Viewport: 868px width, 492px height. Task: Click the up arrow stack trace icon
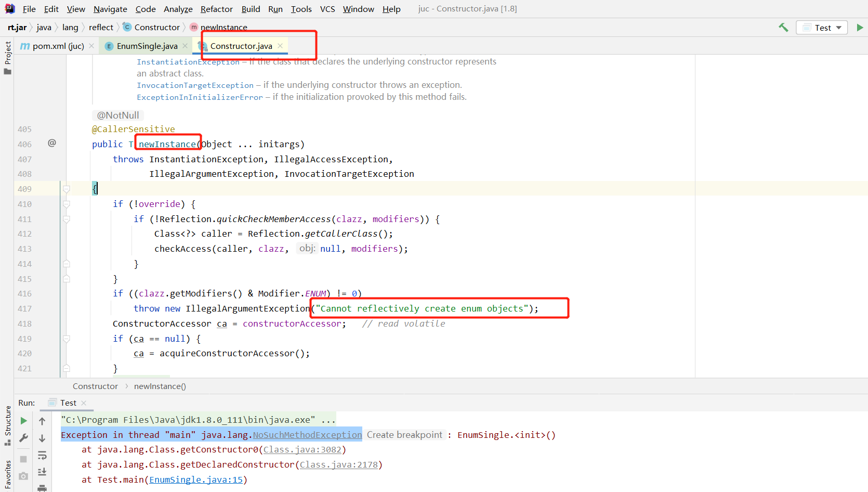click(42, 421)
